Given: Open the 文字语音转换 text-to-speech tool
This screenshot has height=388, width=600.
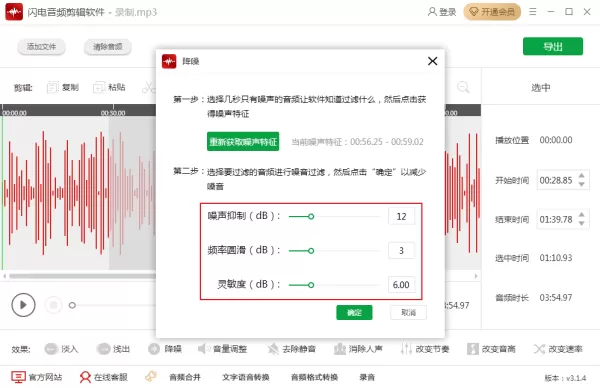Looking at the screenshot, I should 246,377.
